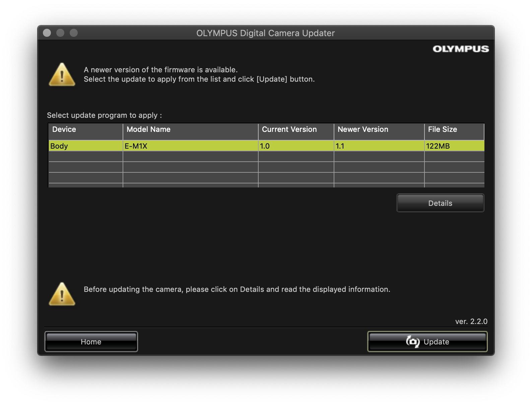Image resolution: width=532 pixels, height=405 pixels.
Task: Click current version 1.0 cell
Action: 296,146
